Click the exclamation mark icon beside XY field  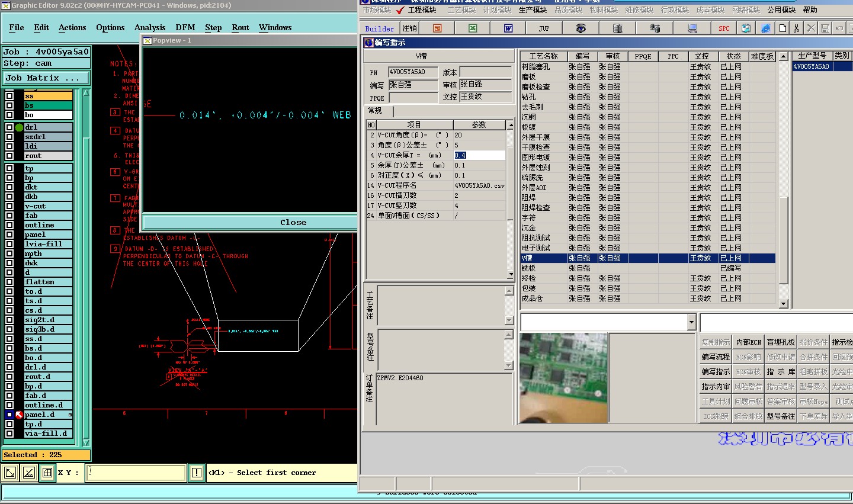pyautogui.click(x=197, y=473)
